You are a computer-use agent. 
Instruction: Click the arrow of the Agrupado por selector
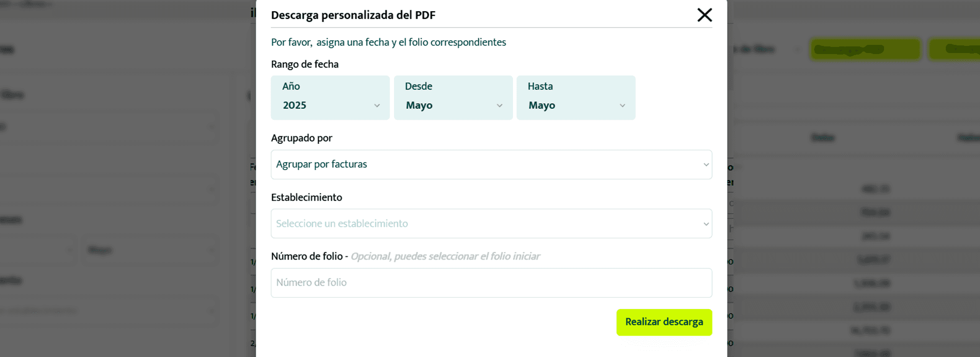[706, 165]
